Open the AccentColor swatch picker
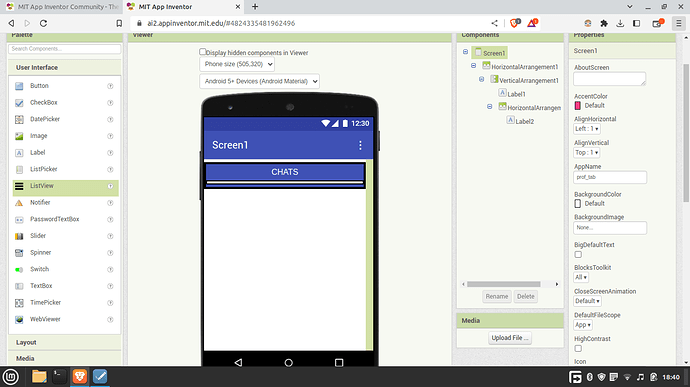The width and height of the screenshot is (690, 387). click(x=578, y=105)
